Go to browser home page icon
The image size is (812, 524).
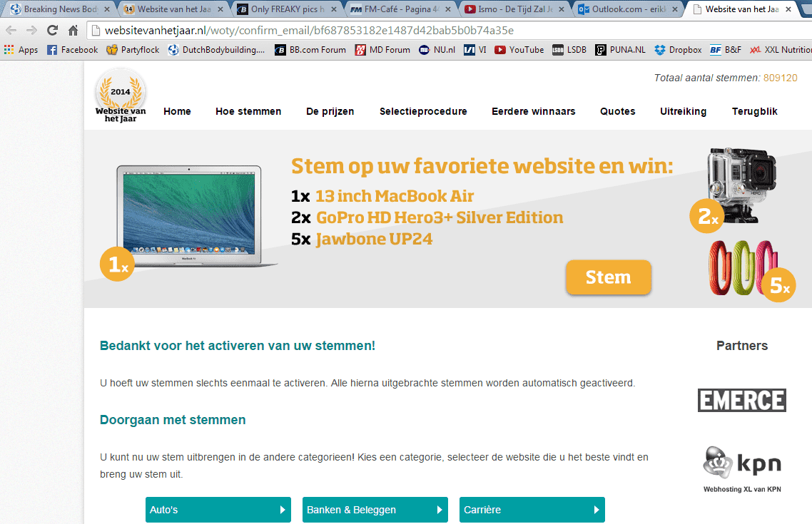click(73, 31)
